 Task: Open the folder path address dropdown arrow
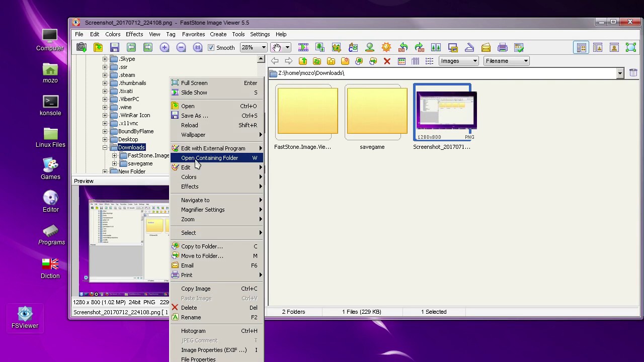(x=620, y=73)
